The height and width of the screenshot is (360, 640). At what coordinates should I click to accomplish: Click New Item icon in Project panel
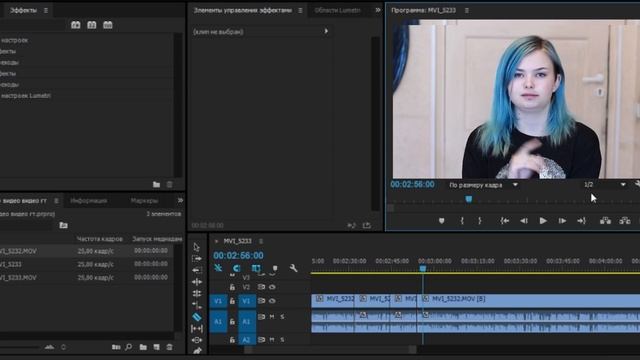point(156,347)
